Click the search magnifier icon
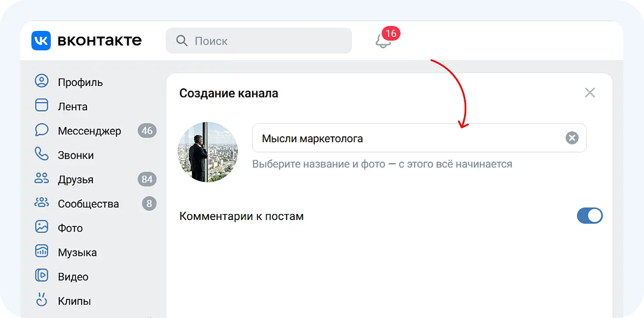The width and height of the screenshot is (644, 318). tap(182, 41)
